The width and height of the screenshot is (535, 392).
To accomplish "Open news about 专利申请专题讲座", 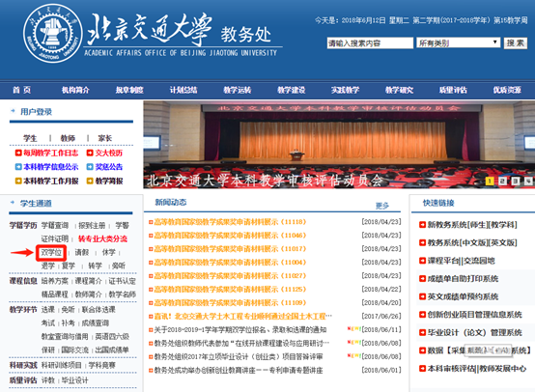I will 239,370.
